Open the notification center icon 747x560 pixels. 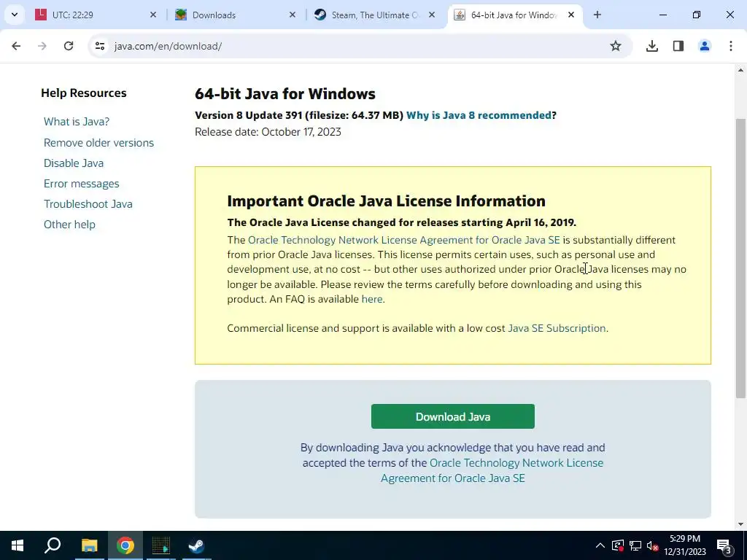pyautogui.click(x=724, y=545)
